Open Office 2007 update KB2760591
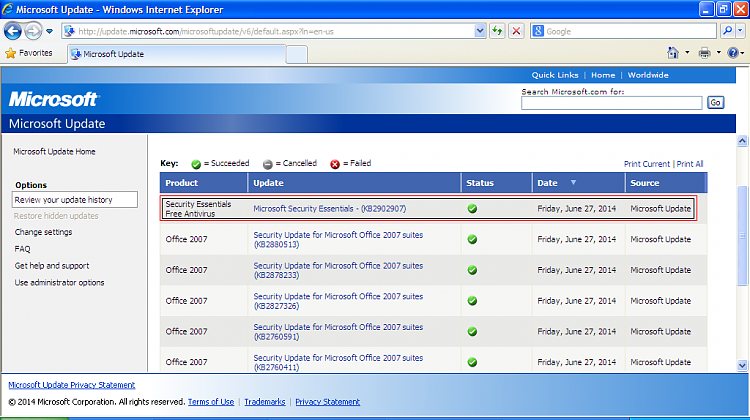The width and height of the screenshot is (750, 420). pos(338,332)
